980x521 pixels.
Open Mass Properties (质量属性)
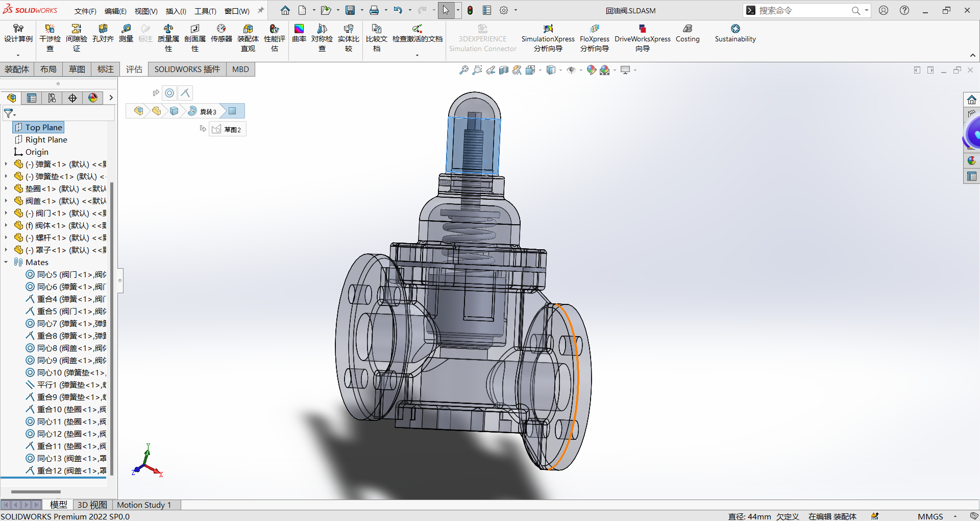168,38
